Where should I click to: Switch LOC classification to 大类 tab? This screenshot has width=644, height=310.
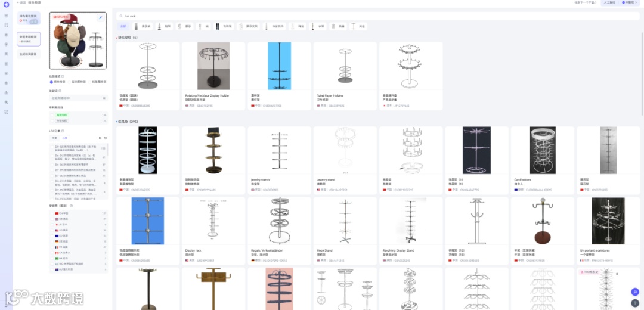[x=55, y=138]
